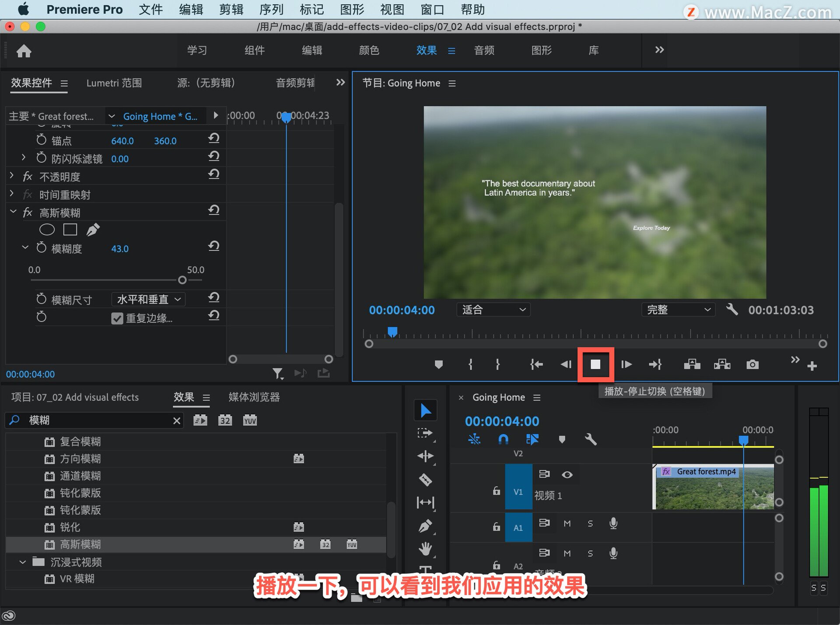Screen dimensions: 840x625
Task: Collapse the 高斯模糊 effect properties
Action: [x=13, y=212]
